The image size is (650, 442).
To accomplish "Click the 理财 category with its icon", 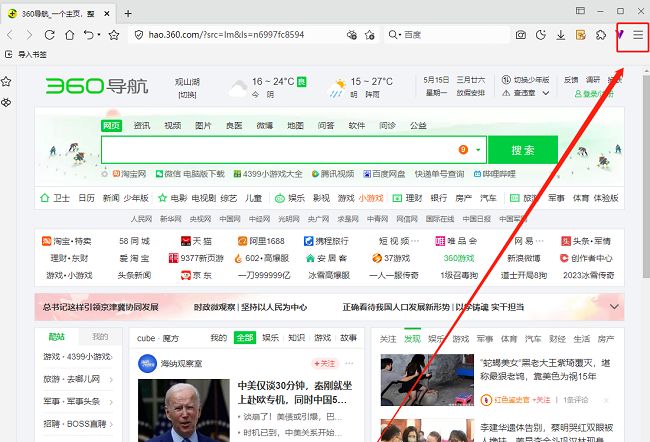I will click(x=407, y=198).
